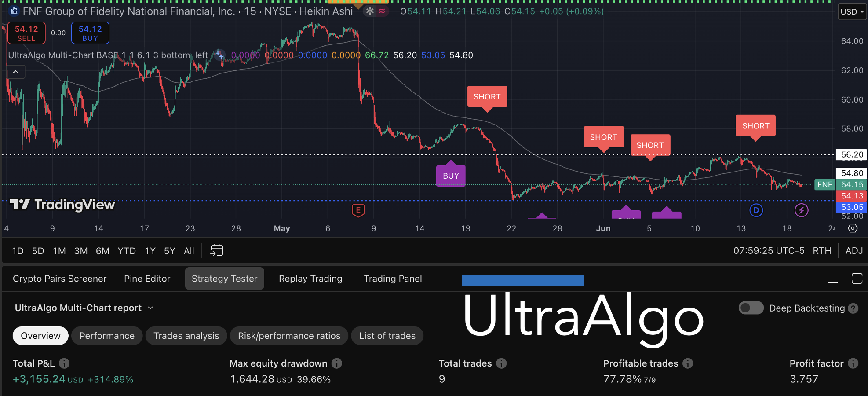Open the Risk/performance ratios tab
868x396 pixels.
(x=289, y=336)
